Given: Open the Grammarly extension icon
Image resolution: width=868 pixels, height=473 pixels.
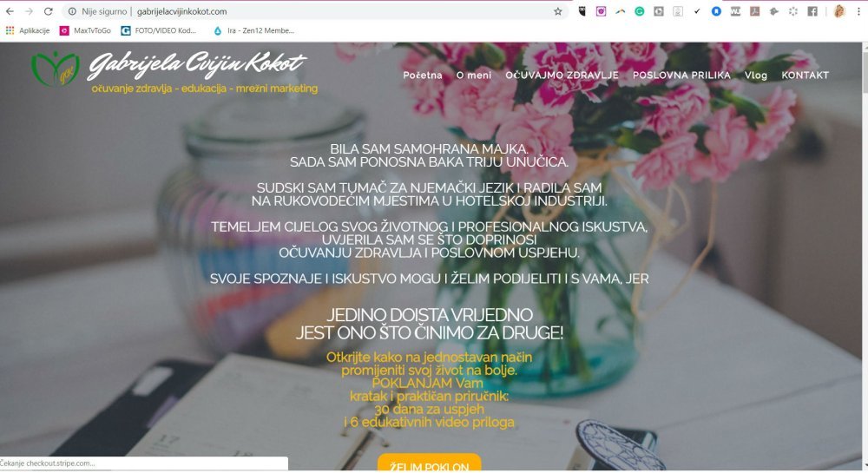Looking at the screenshot, I should [x=640, y=11].
